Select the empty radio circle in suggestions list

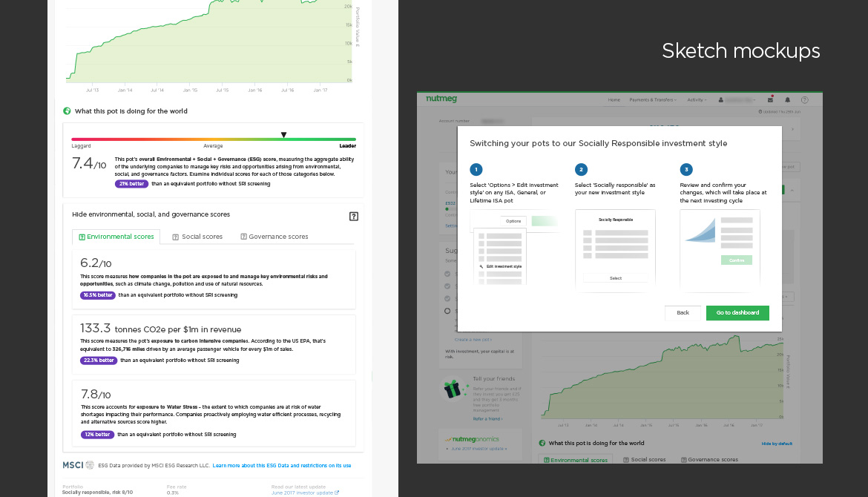[x=447, y=311]
